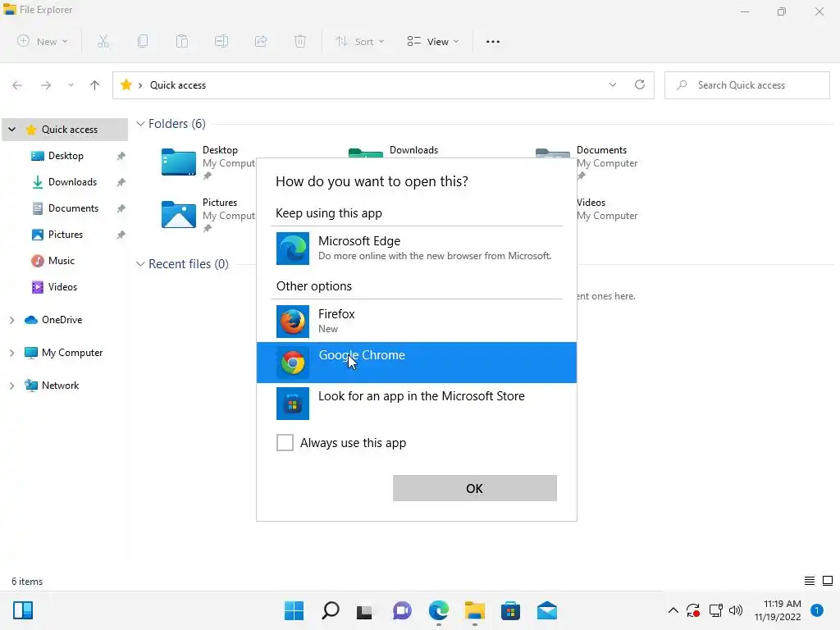Screen dimensions: 840x630
Task: Collapse the Recent files (0) section
Action: [140, 264]
